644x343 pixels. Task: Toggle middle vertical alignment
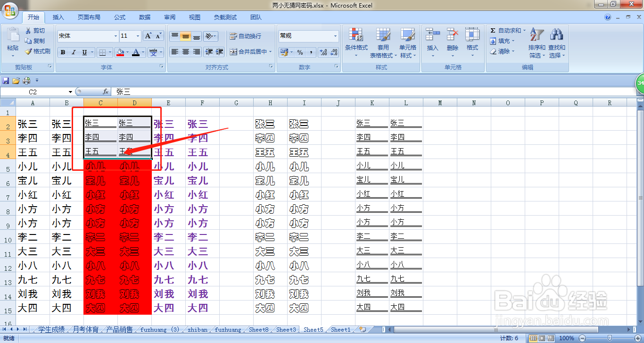tap(186, 36)
